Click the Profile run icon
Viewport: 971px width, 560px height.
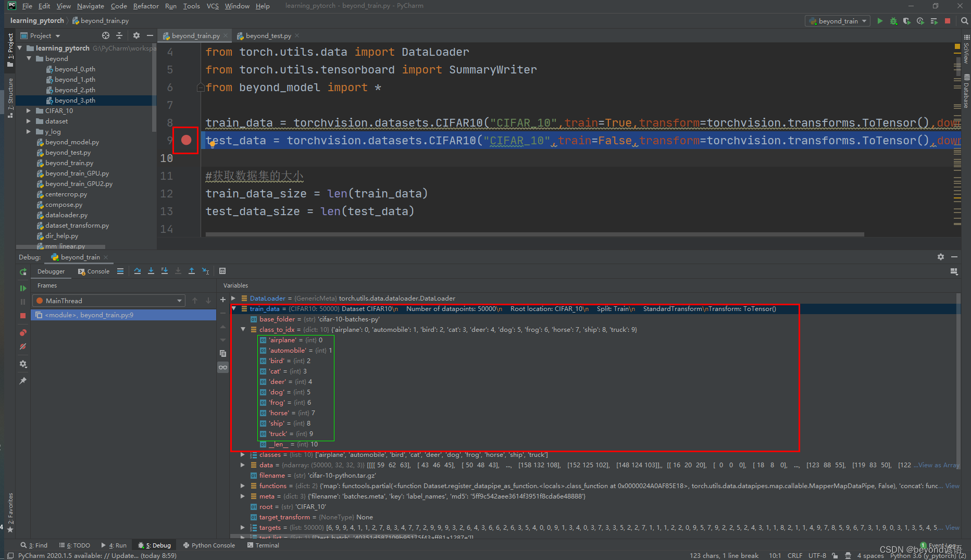coord(920,21)
